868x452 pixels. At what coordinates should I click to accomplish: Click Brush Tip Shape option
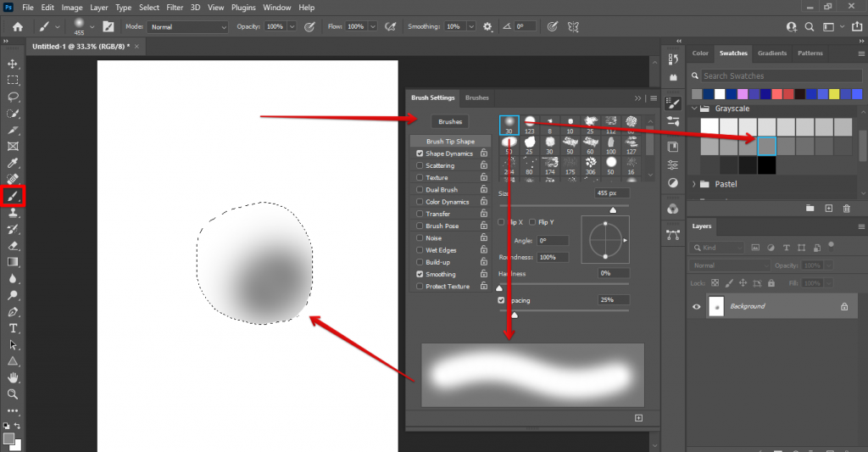click(x=450, y=142)
